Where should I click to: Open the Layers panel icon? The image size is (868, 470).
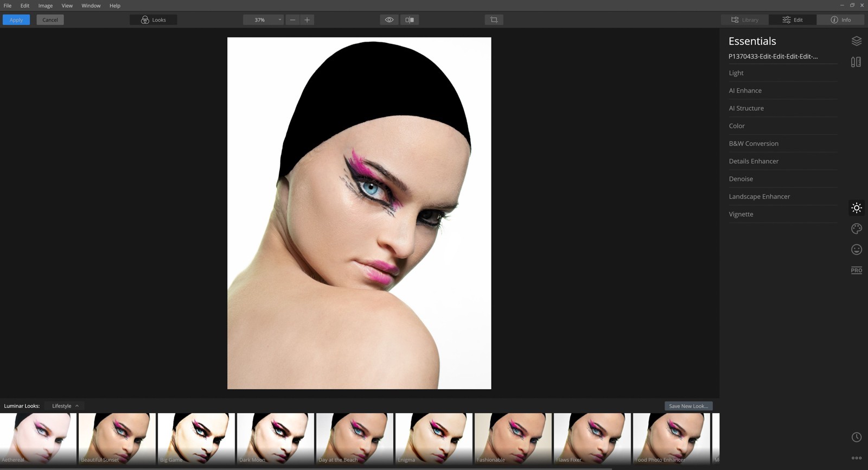pos(856,41)
